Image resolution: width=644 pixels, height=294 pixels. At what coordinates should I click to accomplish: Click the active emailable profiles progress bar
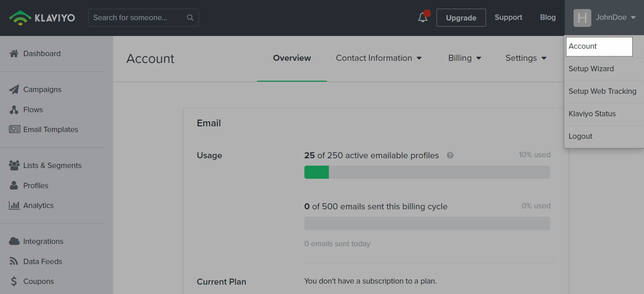427,172
